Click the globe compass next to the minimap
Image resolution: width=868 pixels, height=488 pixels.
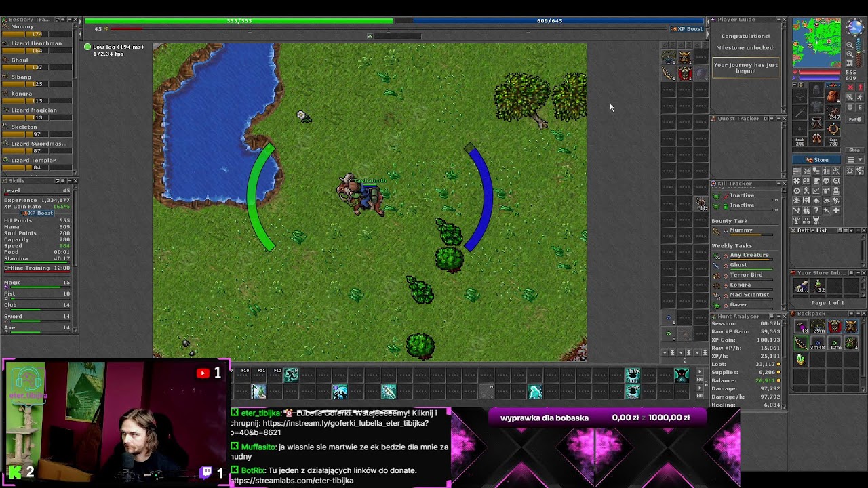[854, 28]
